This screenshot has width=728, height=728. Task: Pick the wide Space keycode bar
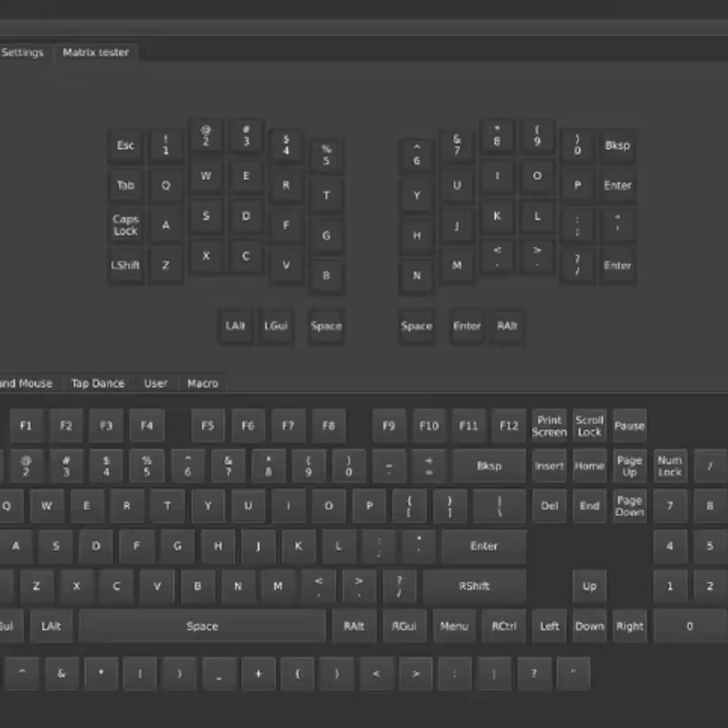pyautogui.click(x=202, y=626)
